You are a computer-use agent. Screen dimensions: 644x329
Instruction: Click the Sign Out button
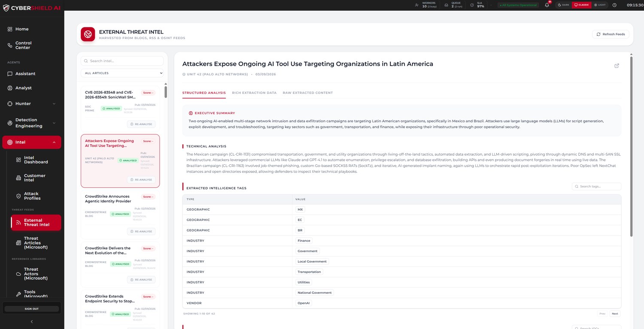point(31,309)
